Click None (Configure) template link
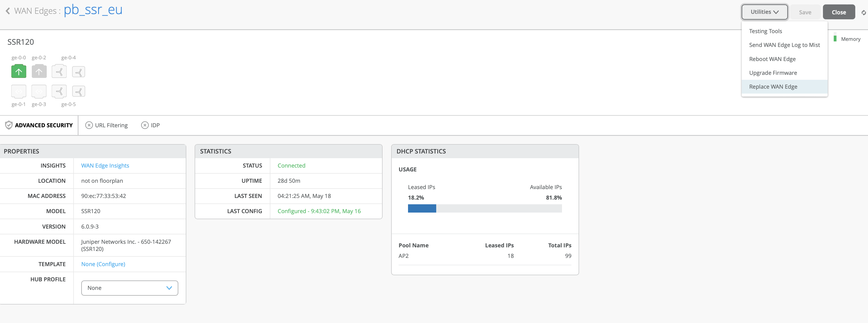Image resolution: width=868 pixels, height=323 pixels. pyautogui.click(x=103, y=264)
